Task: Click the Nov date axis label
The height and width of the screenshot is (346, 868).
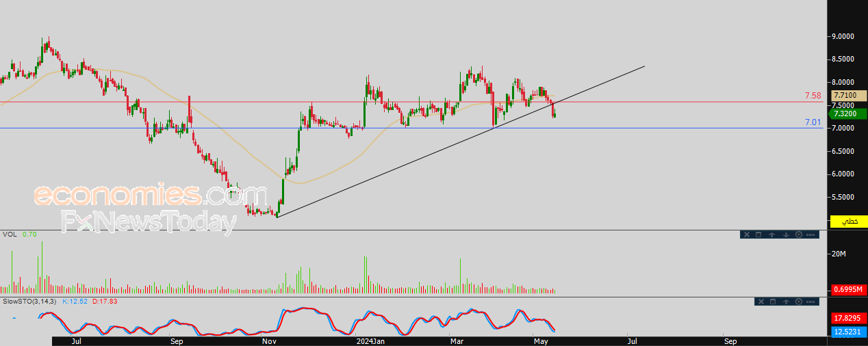Action: [269, 341]
